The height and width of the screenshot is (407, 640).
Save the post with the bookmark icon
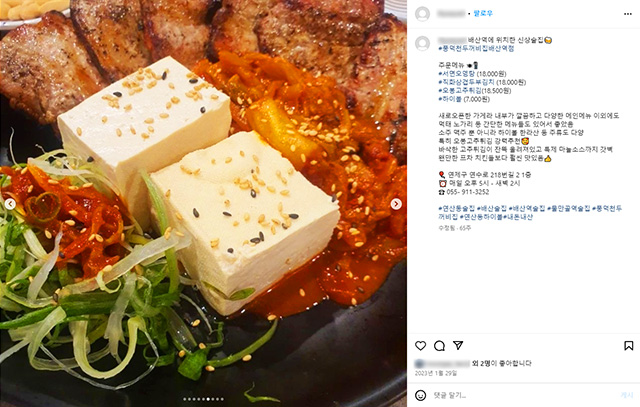click(629, 346)
